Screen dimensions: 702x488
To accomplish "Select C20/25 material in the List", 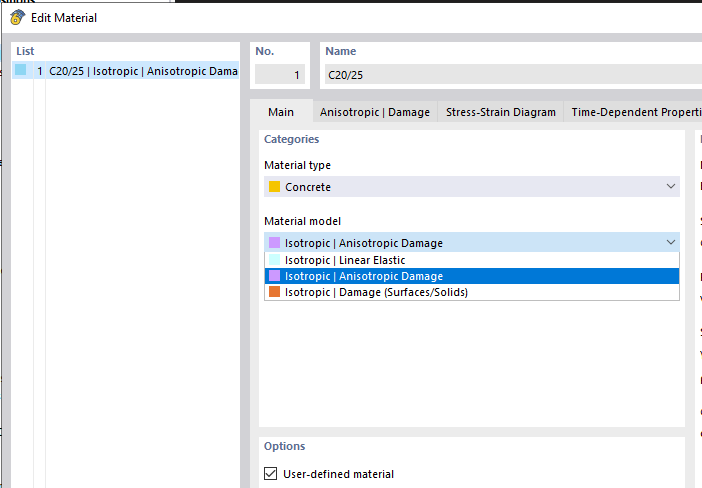I will pyautogui.click(x=140, y=71).
